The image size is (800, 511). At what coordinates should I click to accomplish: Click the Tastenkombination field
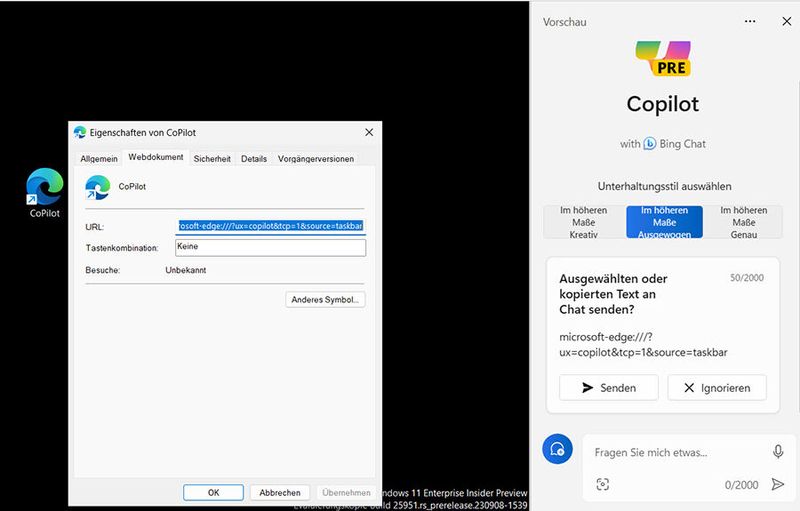pos(270,247)
